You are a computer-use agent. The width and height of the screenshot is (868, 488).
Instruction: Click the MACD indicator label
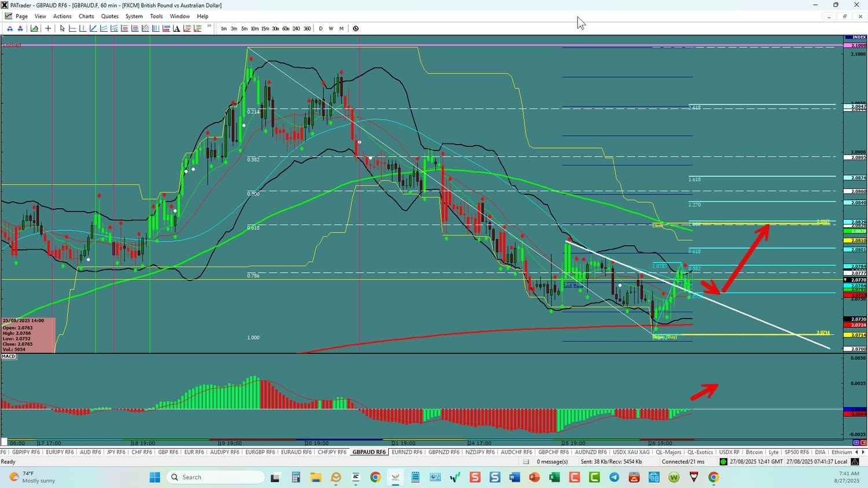pos(9,357)
